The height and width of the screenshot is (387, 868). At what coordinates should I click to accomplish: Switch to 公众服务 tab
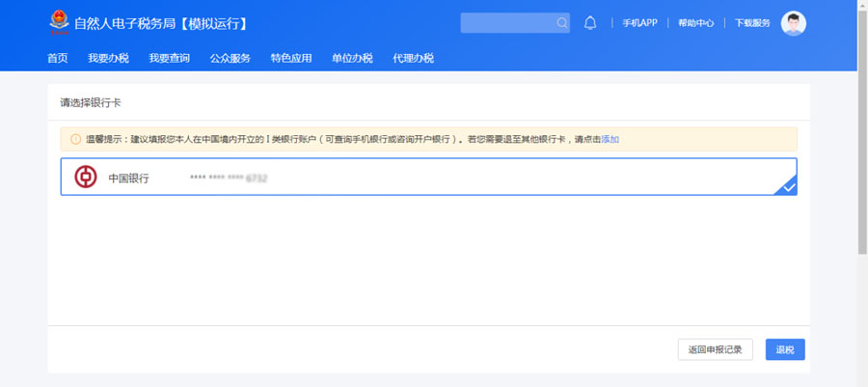click(x=231, y=58)
